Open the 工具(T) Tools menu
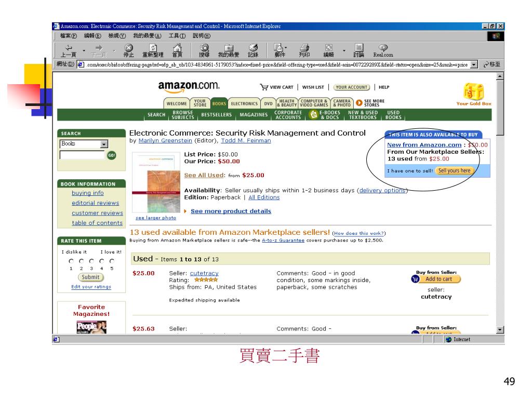The image size is (532, 399). [x=177, y=36]
